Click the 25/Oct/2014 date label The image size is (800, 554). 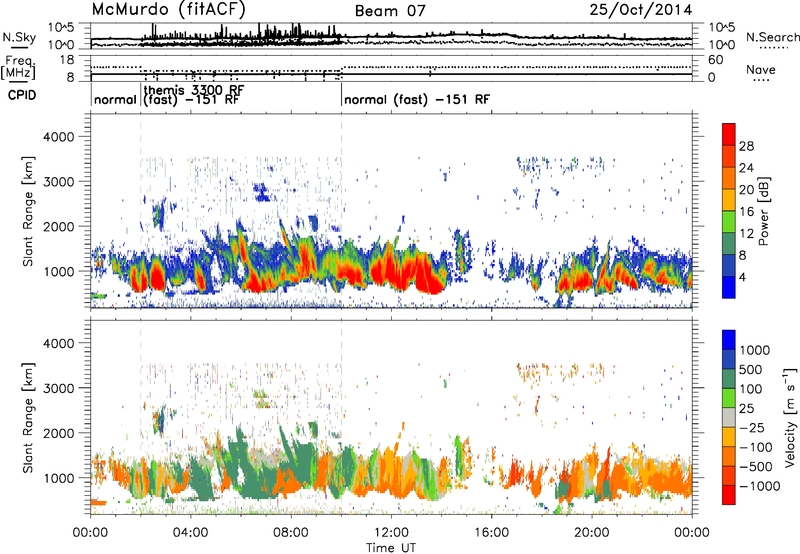[641, 10]
